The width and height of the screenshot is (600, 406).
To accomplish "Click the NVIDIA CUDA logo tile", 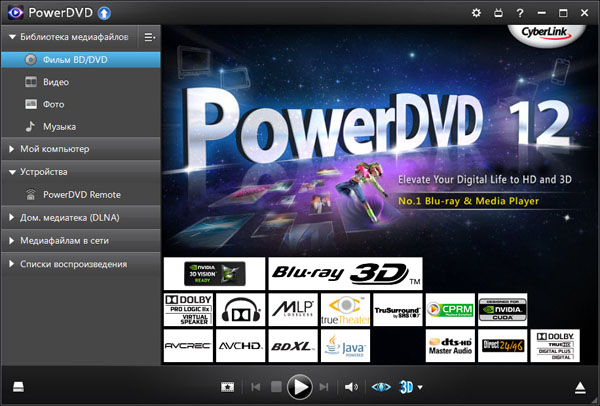I will pos(503,310).
